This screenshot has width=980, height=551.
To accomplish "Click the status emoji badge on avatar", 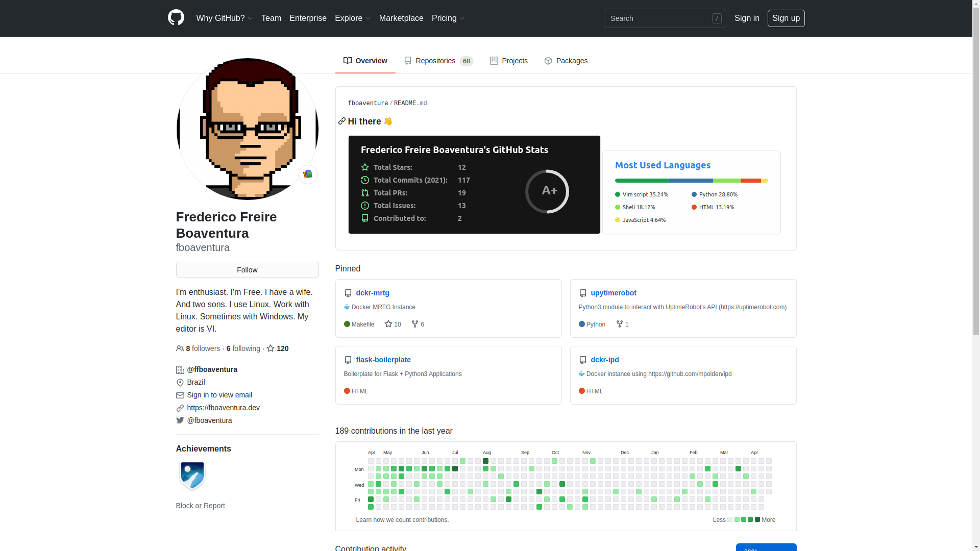I will pyautogui.click(x=308, y=174).
